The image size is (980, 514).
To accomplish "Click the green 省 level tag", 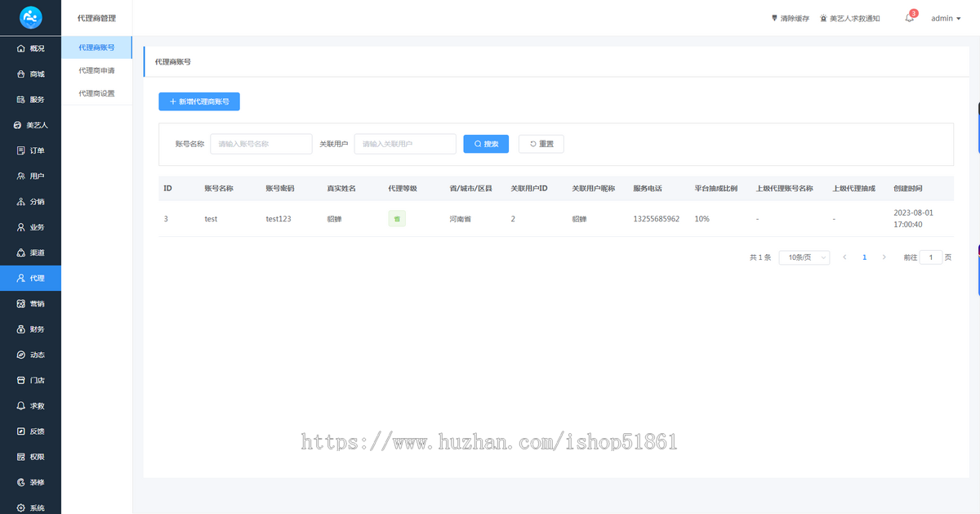I will [397, 219].
